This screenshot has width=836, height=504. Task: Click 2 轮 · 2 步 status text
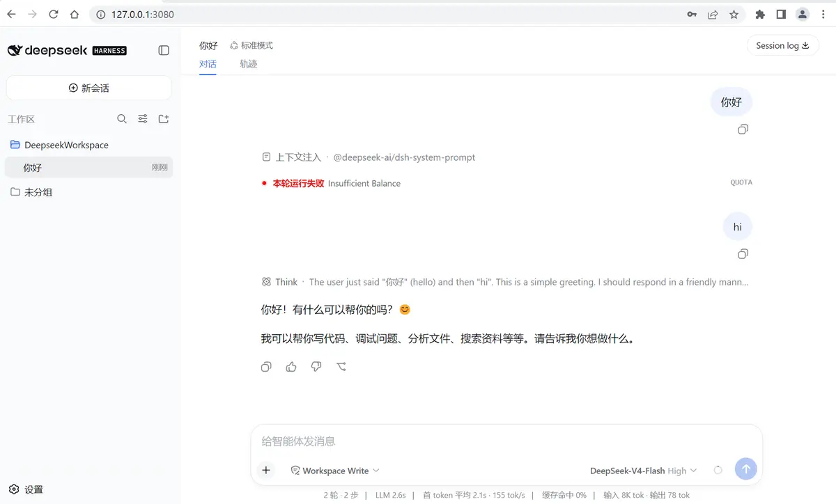(341, 495)
